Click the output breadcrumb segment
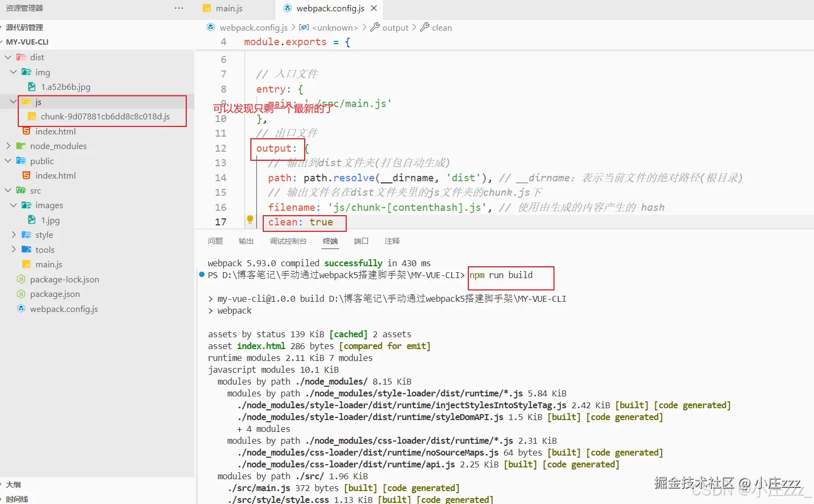 pyautogui.click(x=395, y=27)
